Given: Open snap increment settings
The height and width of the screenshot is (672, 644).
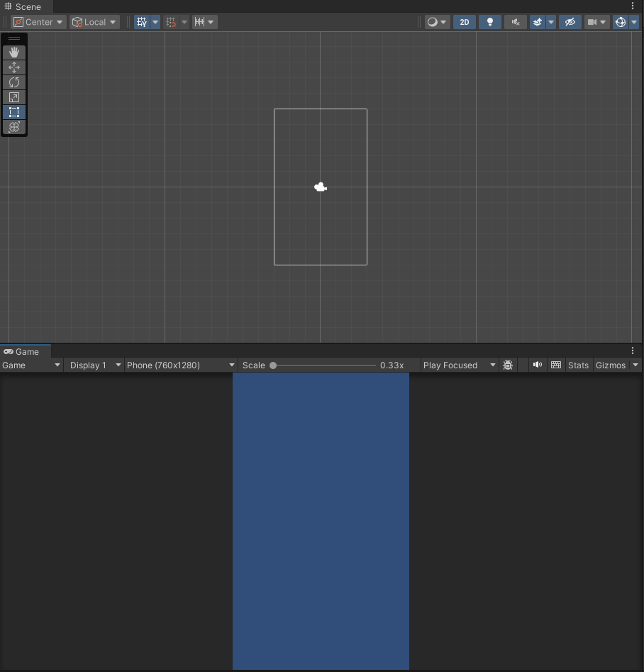Looking at the screenshot, I should point(204,22).
